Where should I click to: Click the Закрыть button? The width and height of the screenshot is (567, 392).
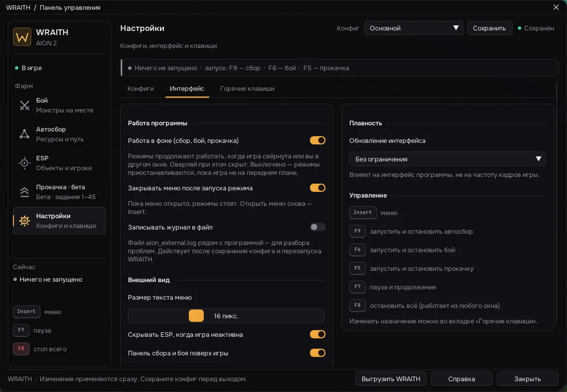coord(528,379)
